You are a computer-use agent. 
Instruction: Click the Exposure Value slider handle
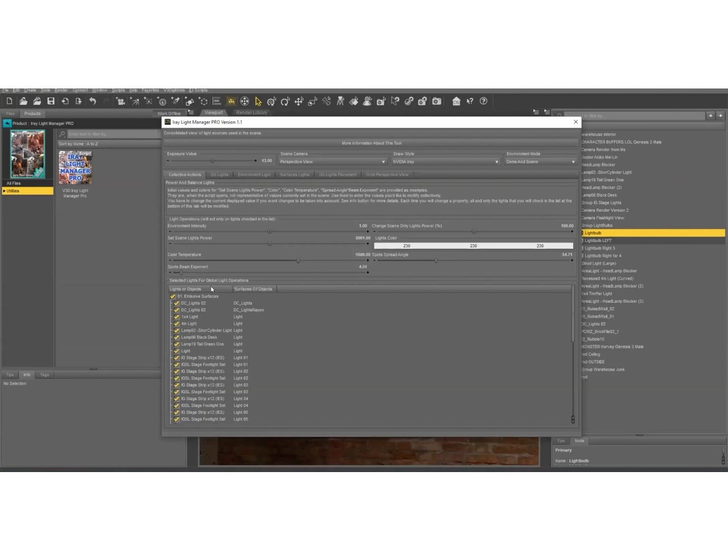coord(212,161)
